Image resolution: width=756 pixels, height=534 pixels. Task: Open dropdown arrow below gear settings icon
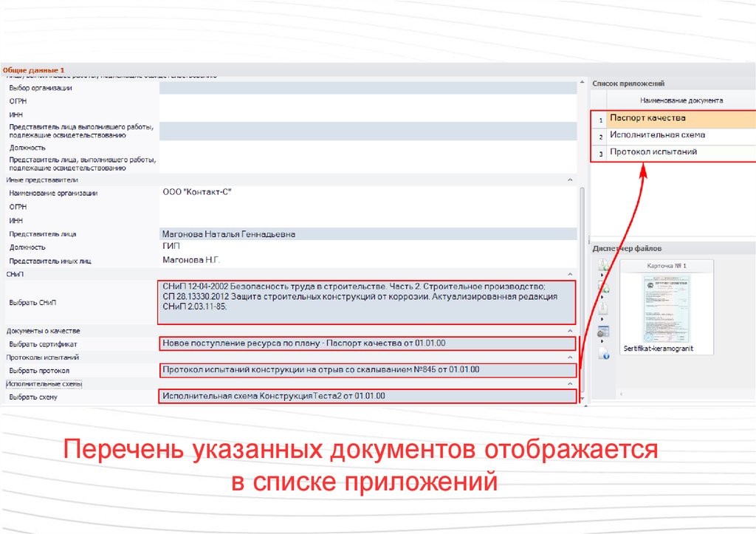[x=602, y=340]
